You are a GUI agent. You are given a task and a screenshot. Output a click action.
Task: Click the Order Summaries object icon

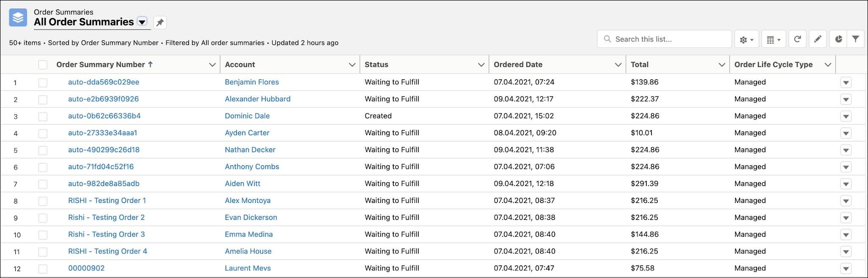[18, 18]
